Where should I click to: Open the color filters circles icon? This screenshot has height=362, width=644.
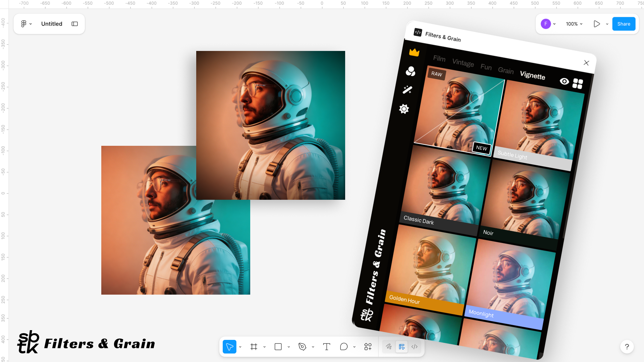click(x=411, y=71)
